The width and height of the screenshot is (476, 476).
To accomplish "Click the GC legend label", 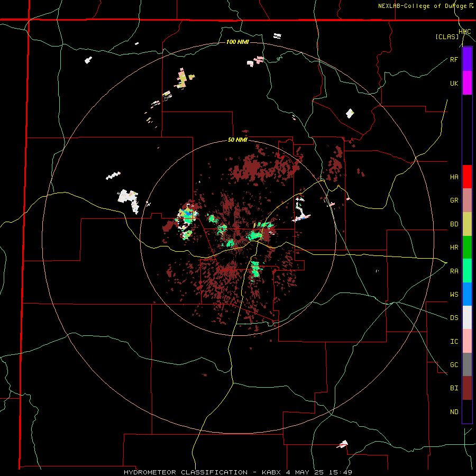I will point(454,364).
